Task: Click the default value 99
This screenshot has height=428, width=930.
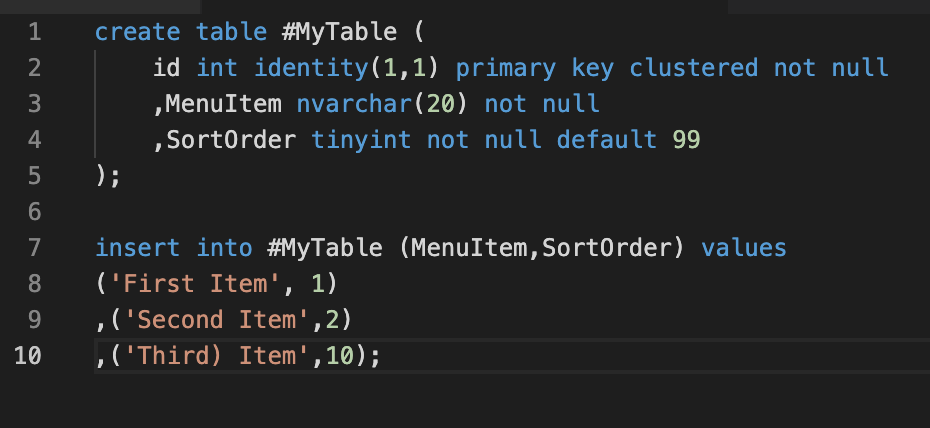Action: pos(687,140)
